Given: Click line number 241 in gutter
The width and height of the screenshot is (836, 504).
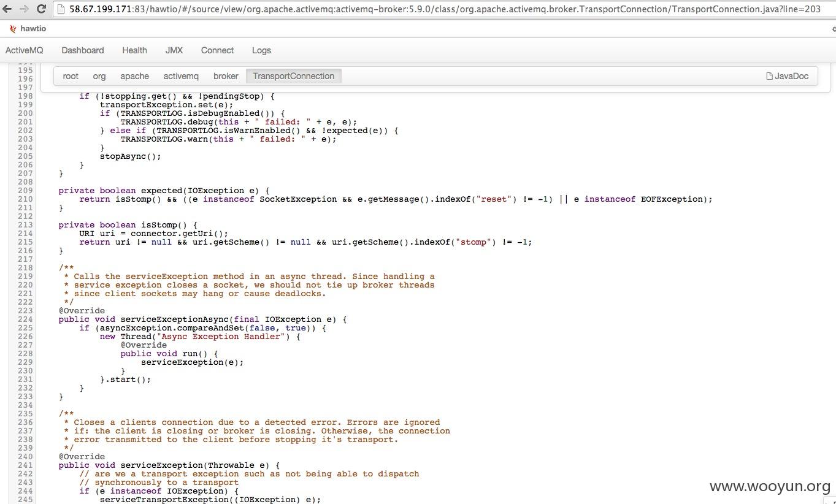Looking at the screenshot, I should point(25,465).
